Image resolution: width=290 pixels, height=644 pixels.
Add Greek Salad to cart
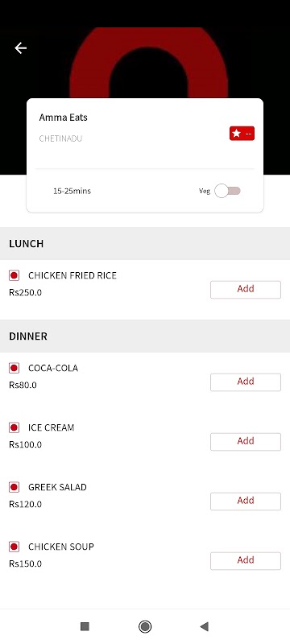(246, 502)
